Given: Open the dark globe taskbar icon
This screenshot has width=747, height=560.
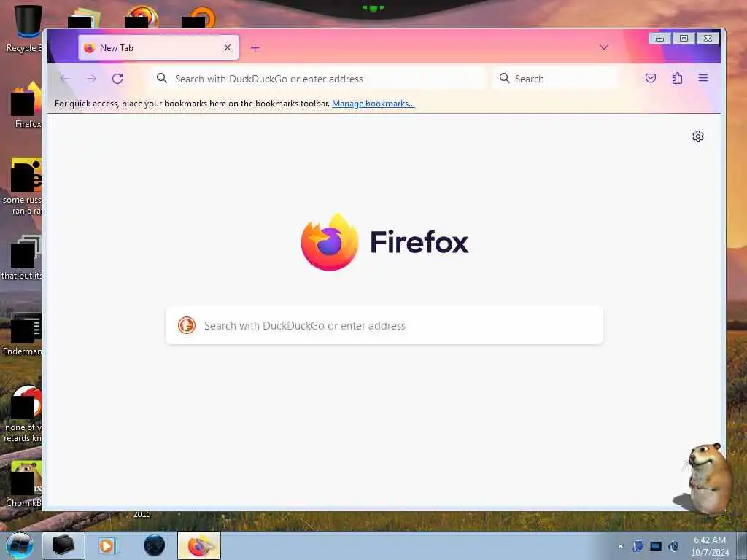Looking at the screenshot, I should point(155,545).
